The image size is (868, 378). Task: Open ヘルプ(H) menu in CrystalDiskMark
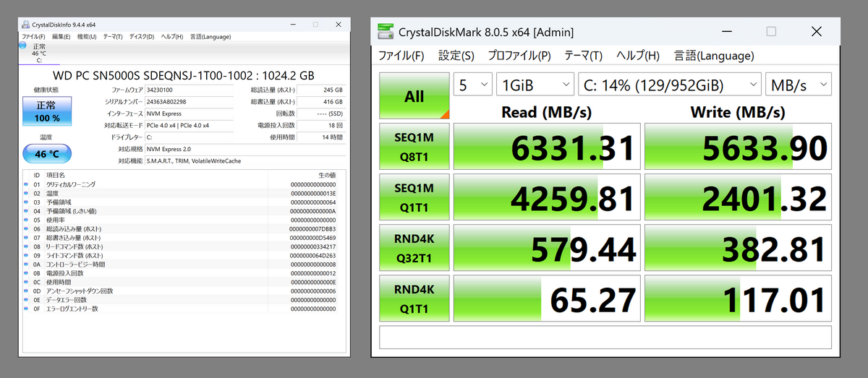637,56
